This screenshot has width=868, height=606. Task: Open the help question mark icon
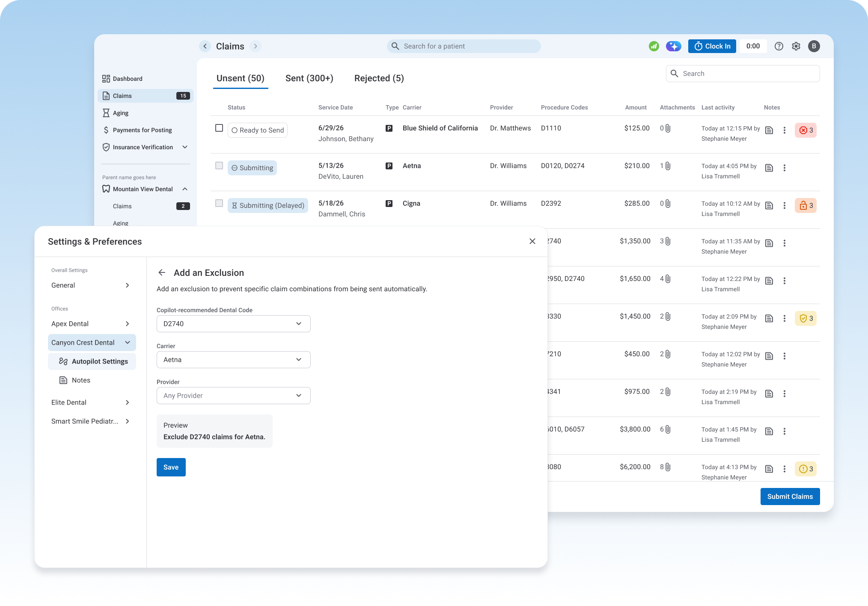tap(779, 46)
